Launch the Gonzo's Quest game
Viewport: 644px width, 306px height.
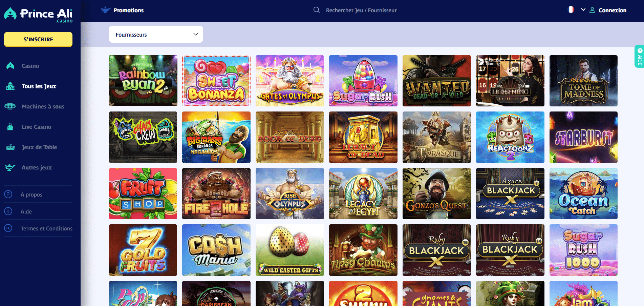437,193
